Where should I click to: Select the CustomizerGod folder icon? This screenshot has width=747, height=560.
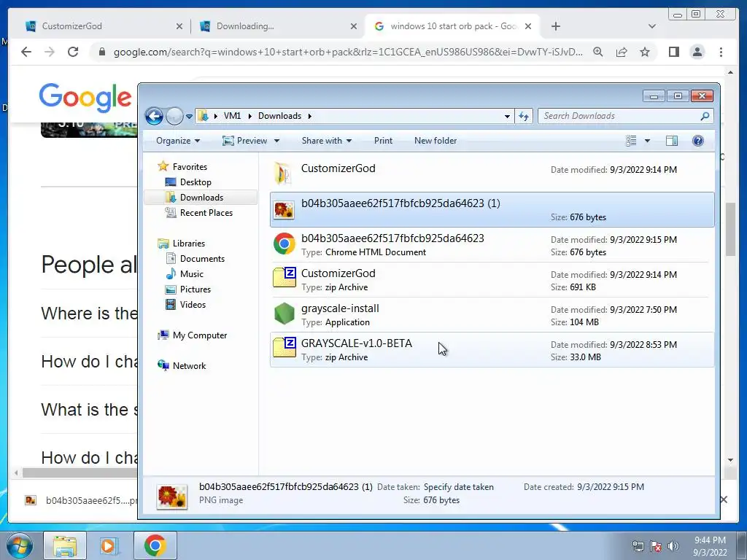click(x=284, y=174)
